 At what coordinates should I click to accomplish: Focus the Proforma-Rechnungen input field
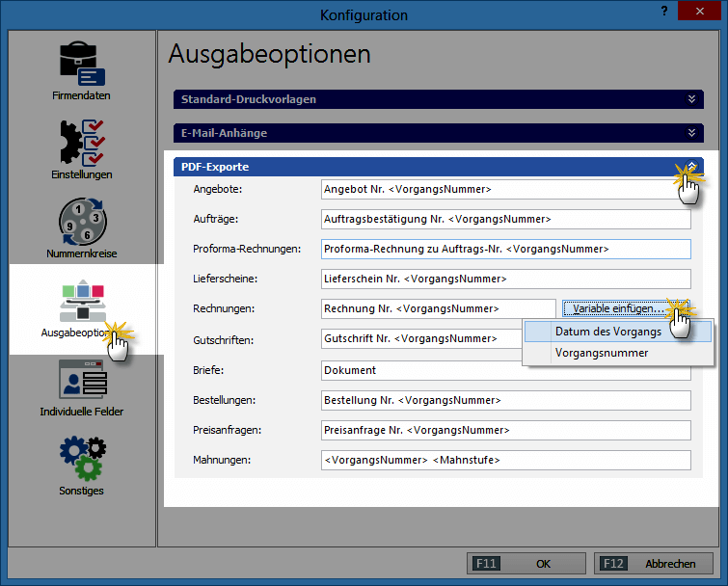point(505,250)
